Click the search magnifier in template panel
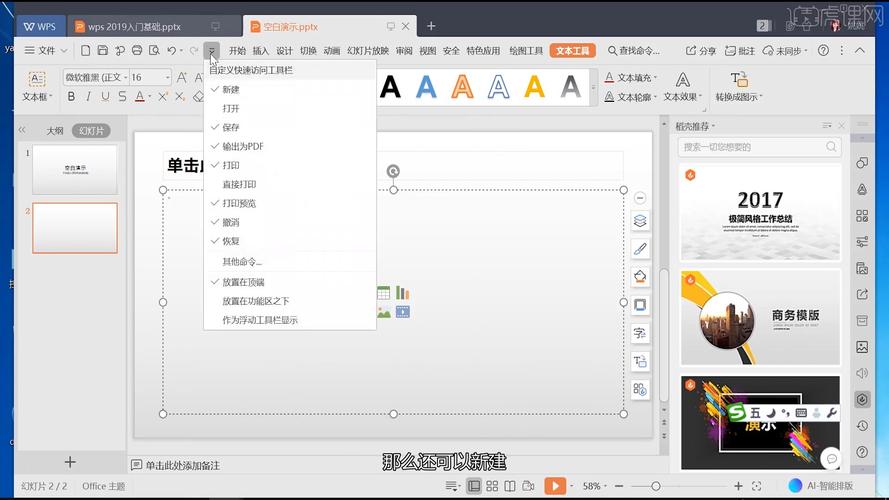Image resolution: width=889 pixels, height=500 pixels. (x=831, y=147)
